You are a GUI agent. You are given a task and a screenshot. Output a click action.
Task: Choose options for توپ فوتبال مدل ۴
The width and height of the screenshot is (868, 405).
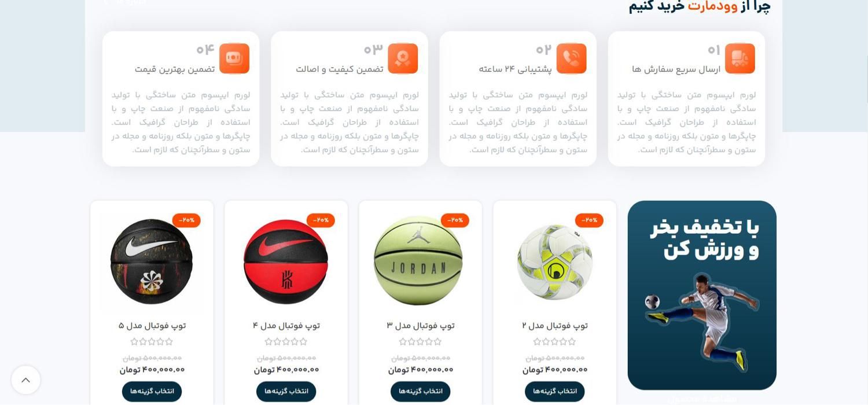[x=286, y=392]
